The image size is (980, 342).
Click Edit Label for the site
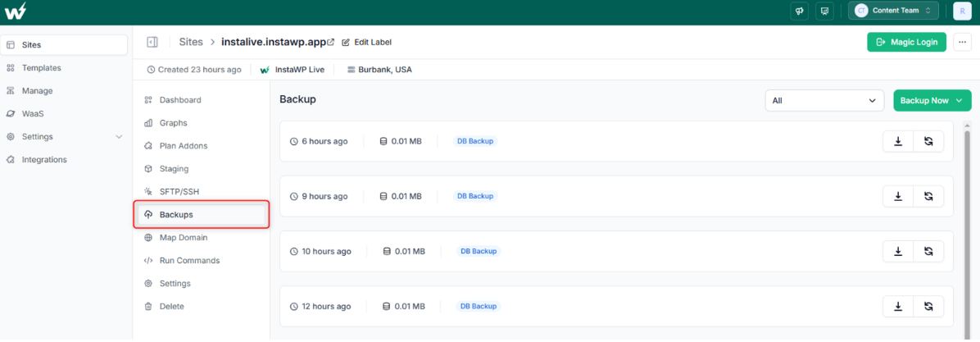pos(367,42)
